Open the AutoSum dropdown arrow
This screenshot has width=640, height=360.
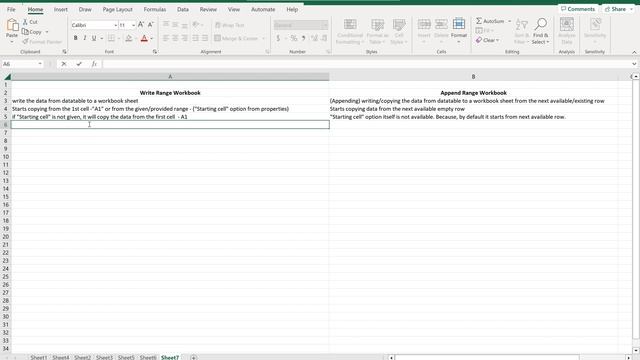click(x=509, y=21)
